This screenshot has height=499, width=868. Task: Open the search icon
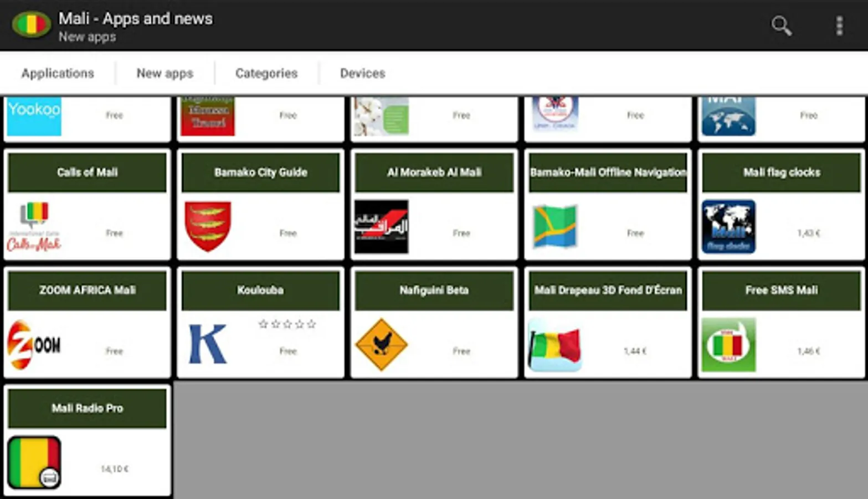click(x=781, y=26)
